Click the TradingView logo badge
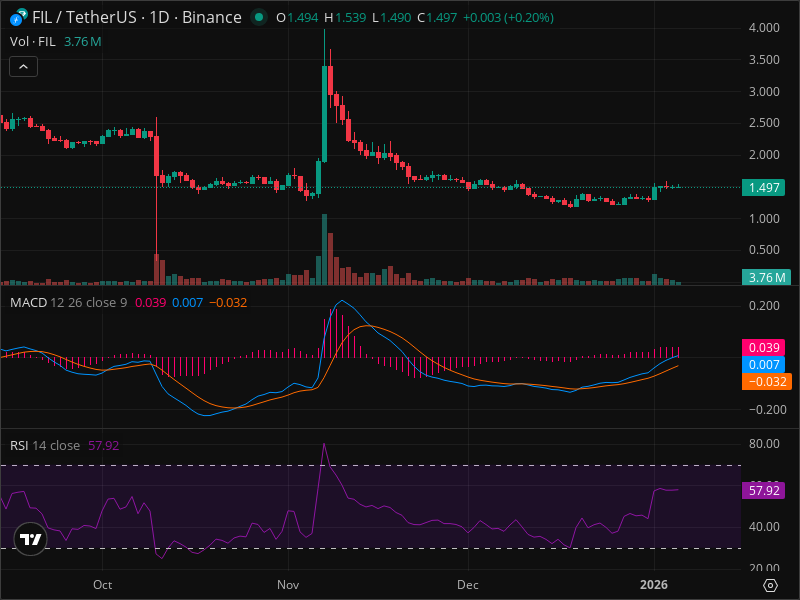Viewport: 800px width, 600px height. (x=31, y=539)
